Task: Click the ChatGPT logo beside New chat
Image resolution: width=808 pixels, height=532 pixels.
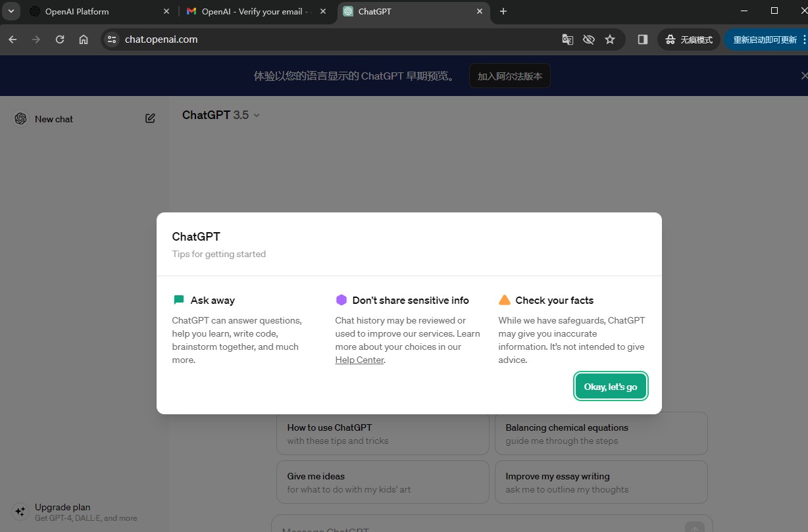Action: point(20,118)
